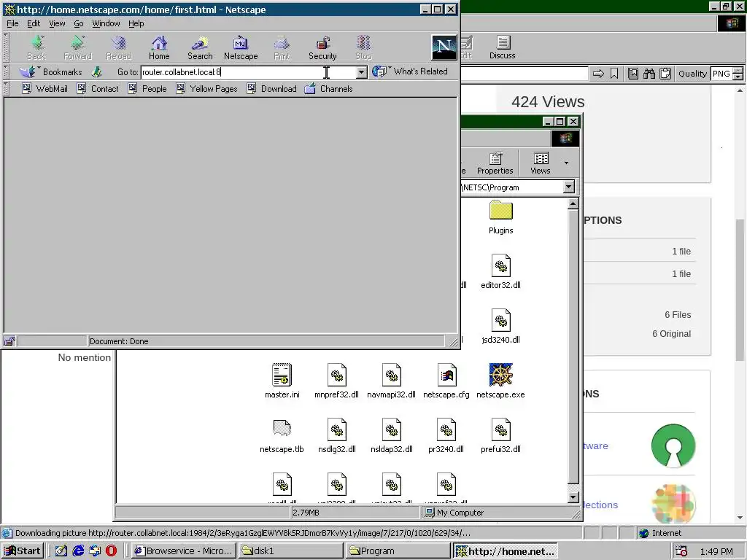The image size is (747, 560).
Task: Click the Opera quick launch icon
Action: tap(111, 551)
